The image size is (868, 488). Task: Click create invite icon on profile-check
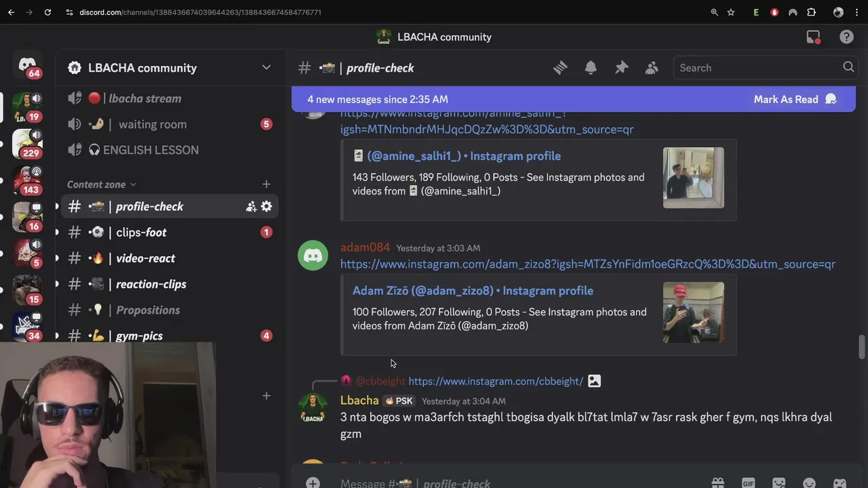point(251,206)
